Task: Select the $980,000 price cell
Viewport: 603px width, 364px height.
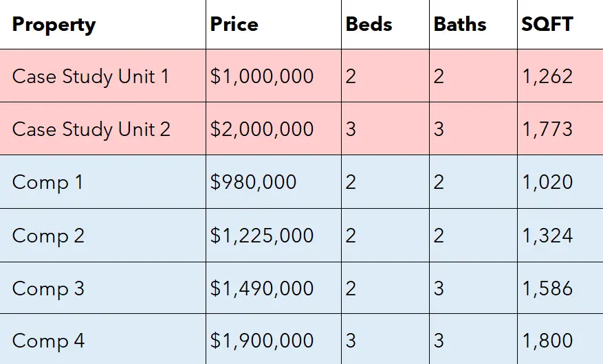Action: (254, 182)
